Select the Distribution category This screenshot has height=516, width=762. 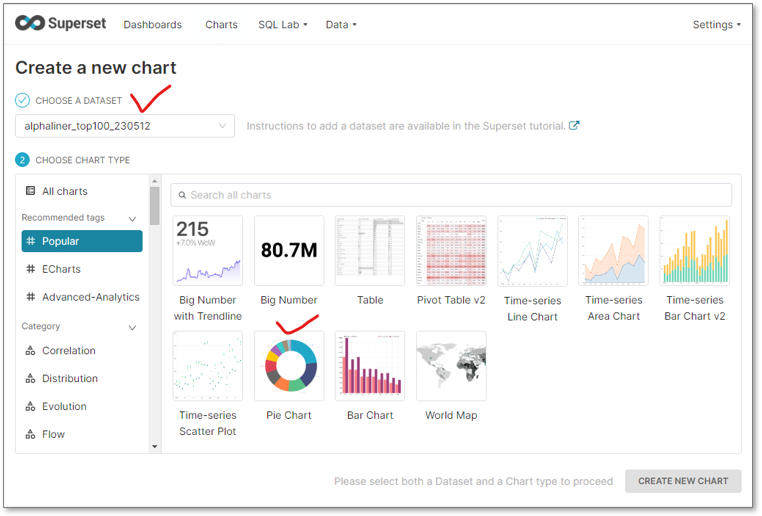tap(82, 378)
